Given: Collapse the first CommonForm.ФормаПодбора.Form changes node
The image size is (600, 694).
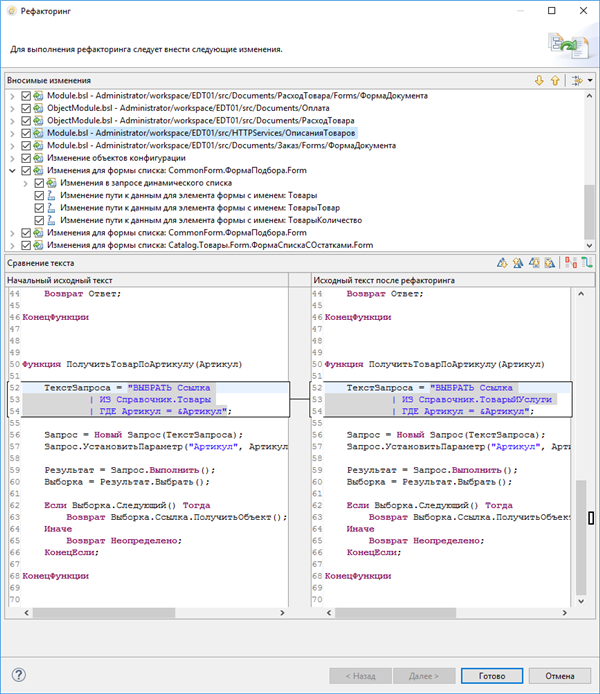Looking at the screenshot, I should [x=12, y=170].
